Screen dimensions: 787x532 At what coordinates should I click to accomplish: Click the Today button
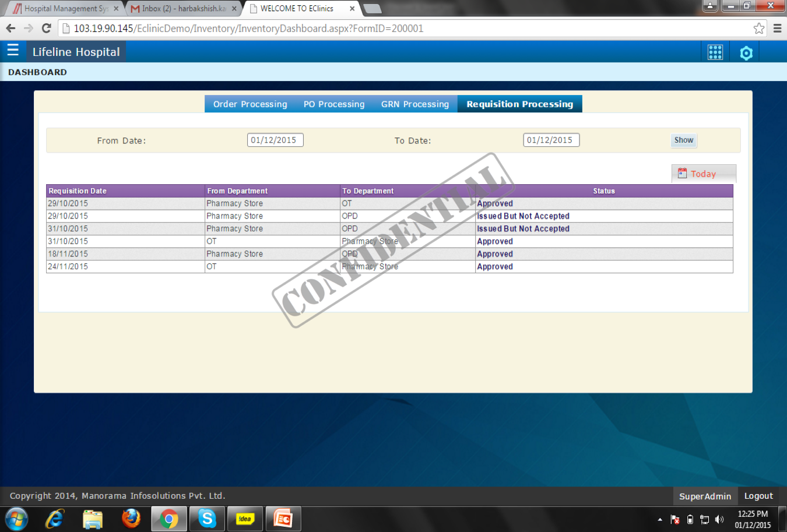point(704,174)
